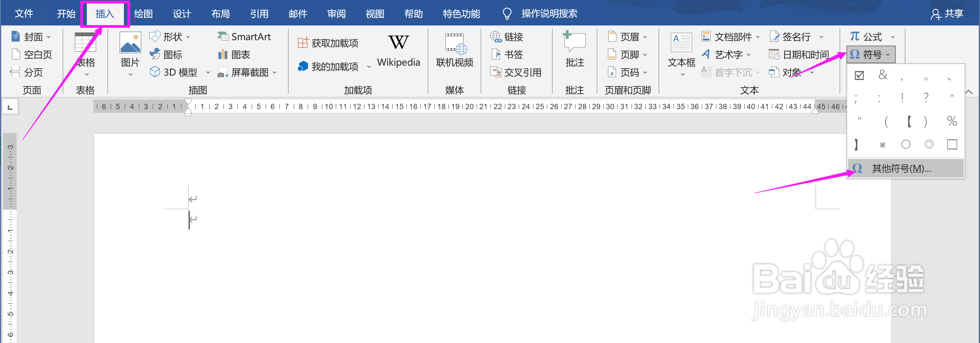
Task: Click the first-line indent marker on ruler
Action: pyautogui.click(x=188, y=102)
